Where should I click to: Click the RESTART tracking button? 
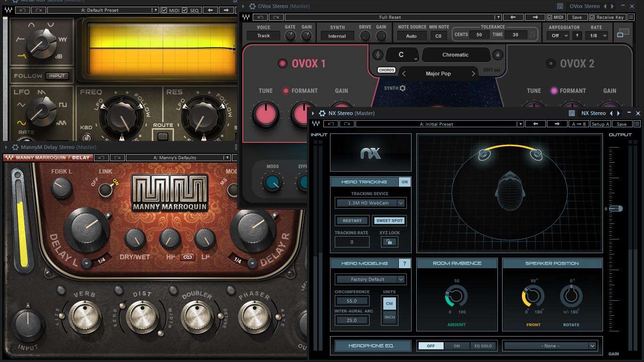[352, 221]
